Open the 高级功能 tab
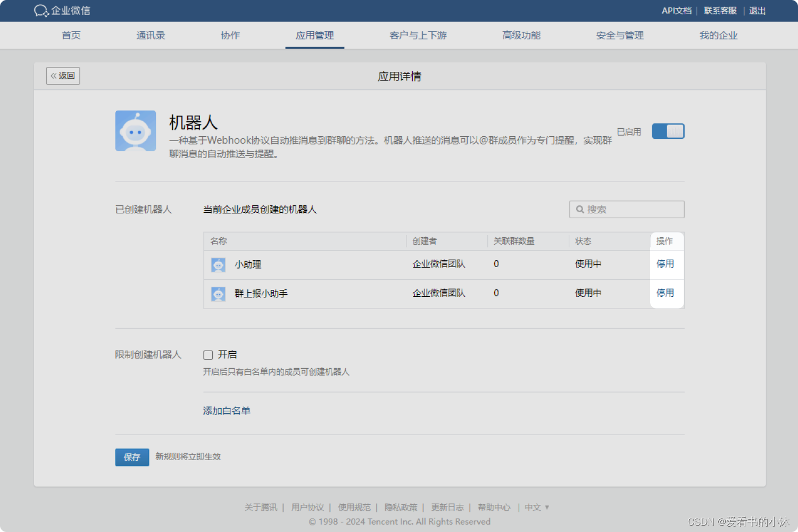Image resolution: width=798 pixels, height=532 pixels. click(x=521, y=36)
